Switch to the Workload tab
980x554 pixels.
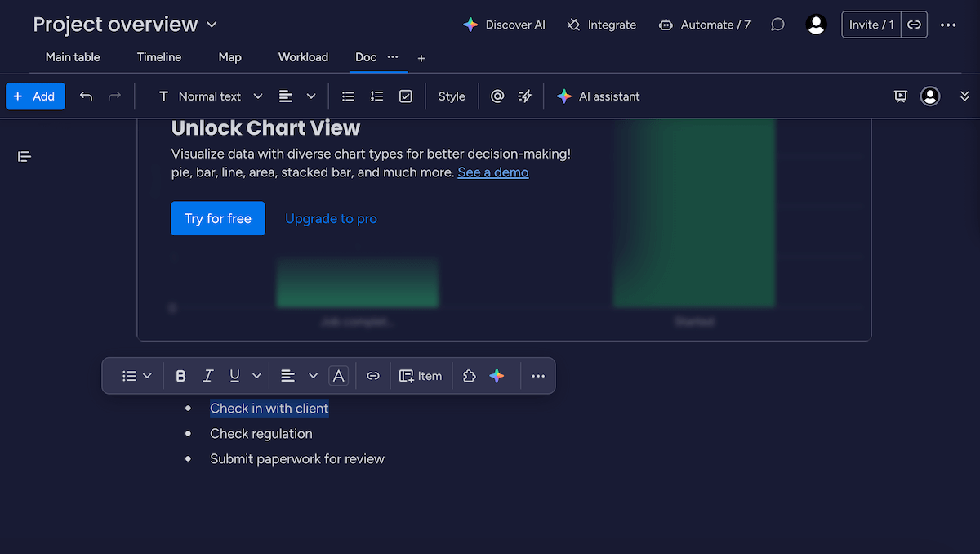[x=303, y=57]
